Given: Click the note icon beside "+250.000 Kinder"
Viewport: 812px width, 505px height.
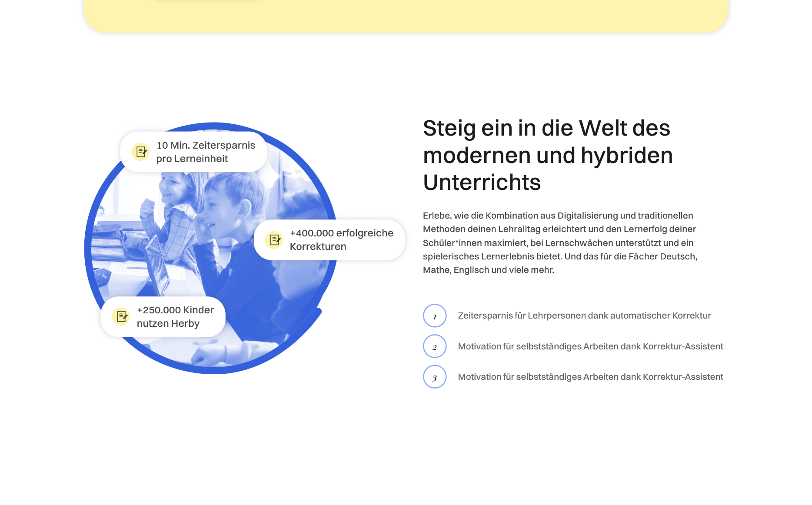Looking at the screenshot, I should pyautogui.click(x=121, y=316).
